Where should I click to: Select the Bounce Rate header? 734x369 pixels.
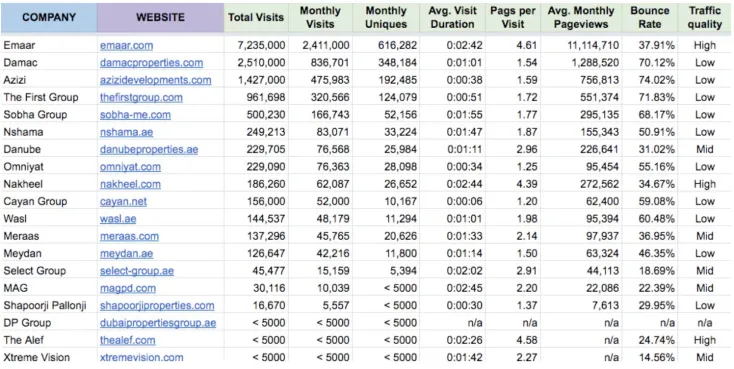click(x=650, y=17)
